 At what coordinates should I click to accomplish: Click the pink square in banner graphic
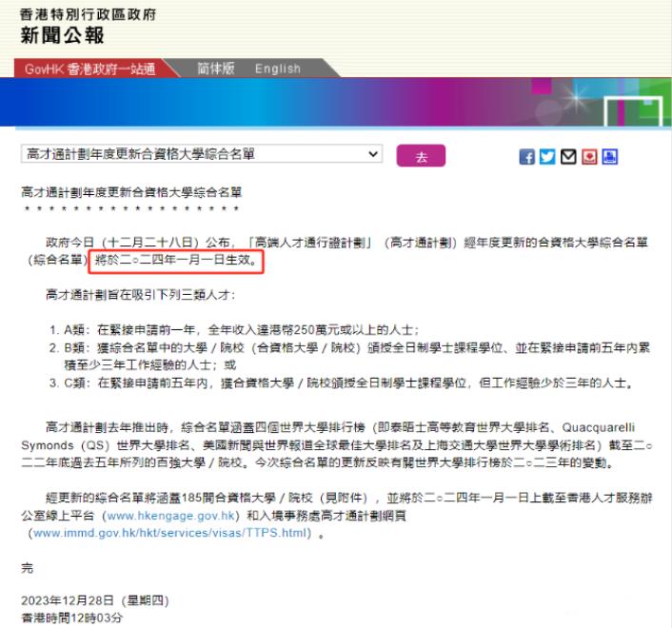click(x=542, y=87)
